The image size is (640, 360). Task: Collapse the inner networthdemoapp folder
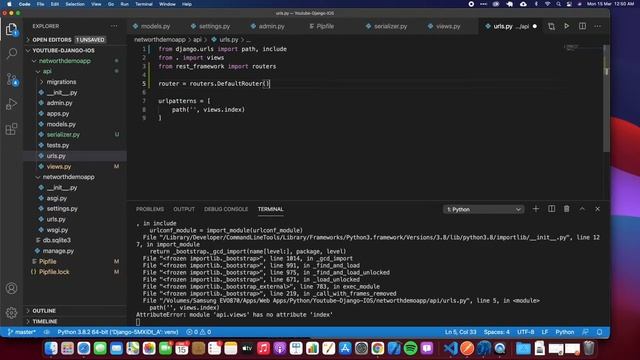[76, 177]
